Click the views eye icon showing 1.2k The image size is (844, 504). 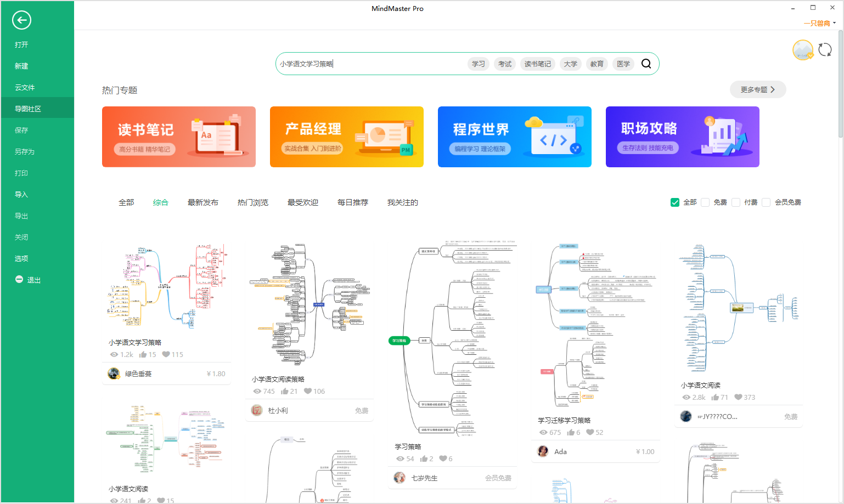(114, 355)
